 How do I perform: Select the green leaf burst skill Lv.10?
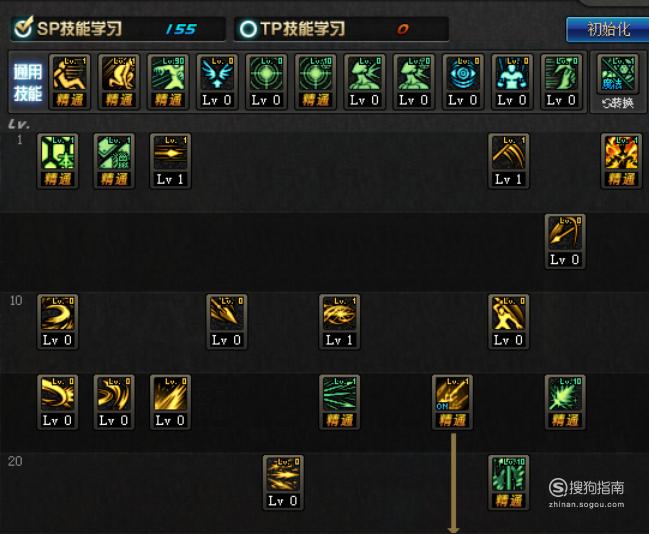pos(565,402)
